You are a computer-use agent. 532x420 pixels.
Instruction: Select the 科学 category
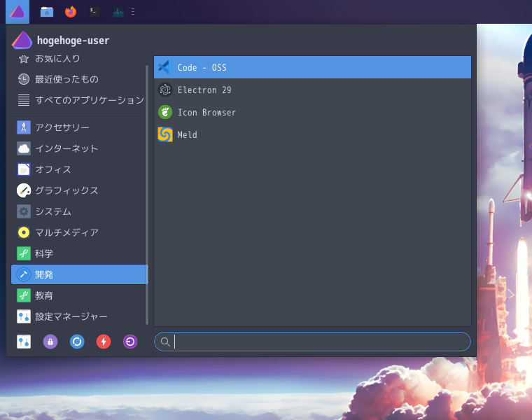point(78,253)
